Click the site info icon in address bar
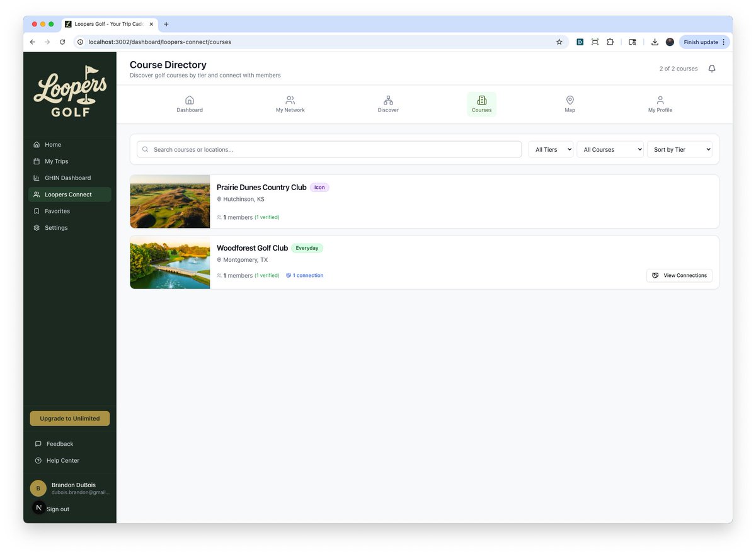Image resolution: width=756 pixels, height=554 pixels. [80, 42]
